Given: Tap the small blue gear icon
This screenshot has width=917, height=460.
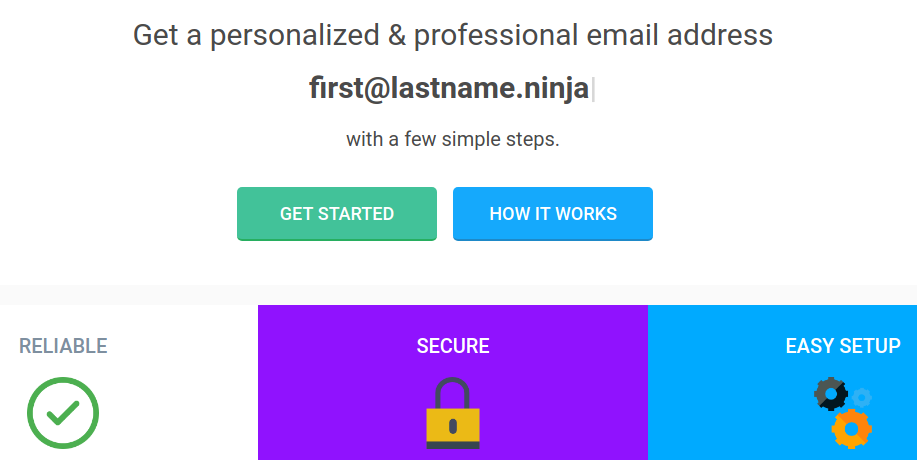Looking at the screenshot, I should click(x=861, y=397).
